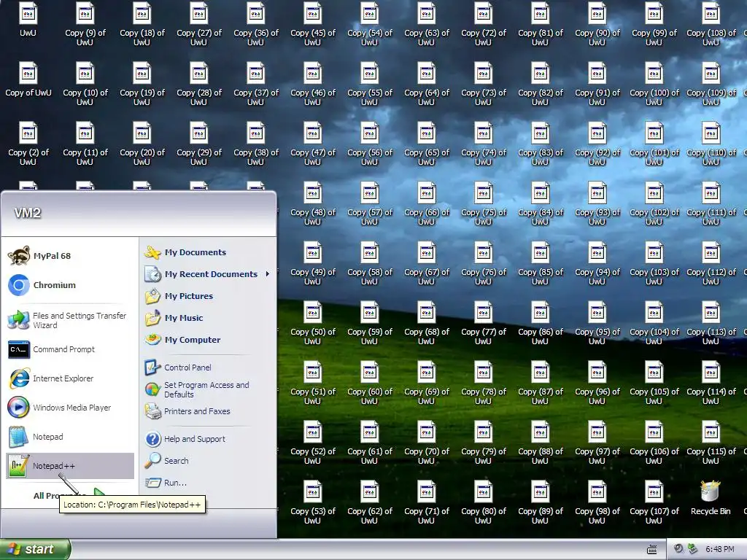Open My Pictures folder
747x560 pixels.
coord(208,296)
